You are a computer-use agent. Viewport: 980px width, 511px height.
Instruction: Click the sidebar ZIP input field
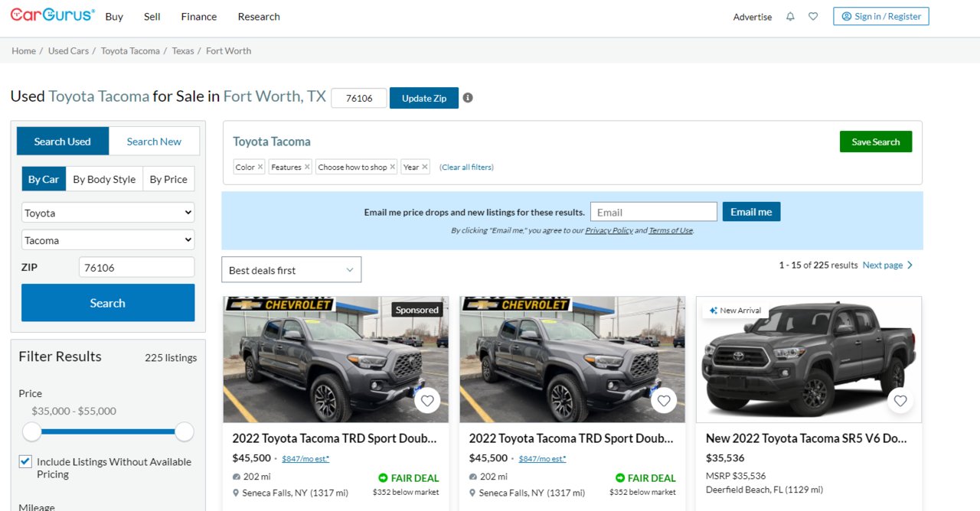click(137, 267)
